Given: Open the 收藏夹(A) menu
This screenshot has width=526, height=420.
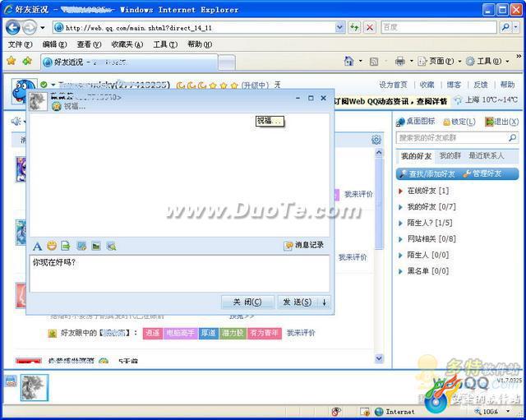Looking at the screenshot, I should click(127, 44).
